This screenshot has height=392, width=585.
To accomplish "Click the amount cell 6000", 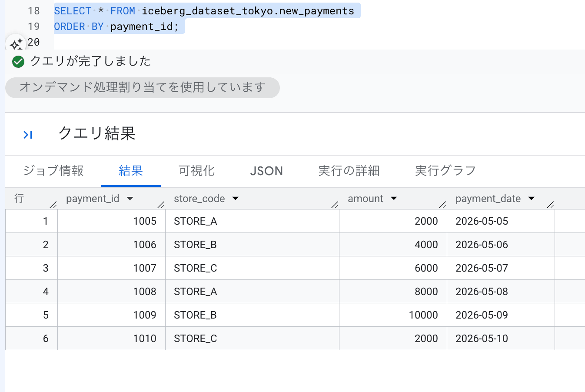I will point(393,268).
